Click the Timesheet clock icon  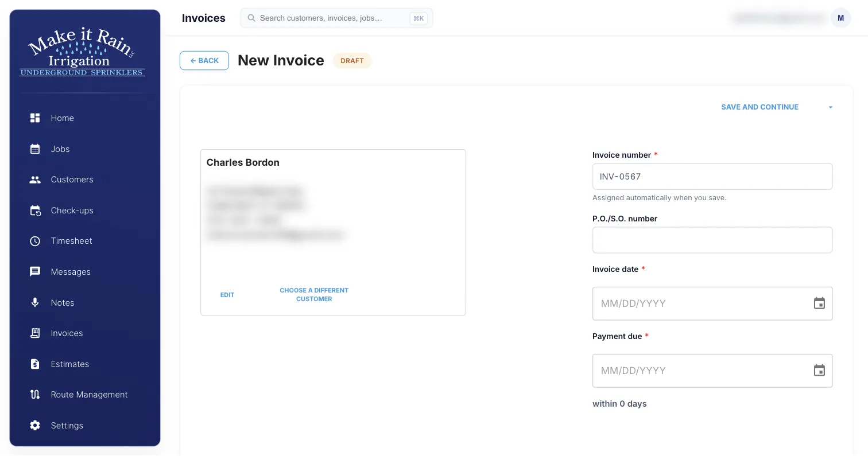pyautogui.click(x=35, y=241)
